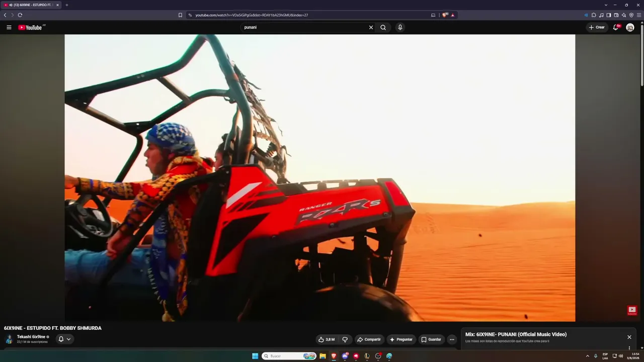
Task: Click the Compartir share button
Action: [x=369, y=339]
